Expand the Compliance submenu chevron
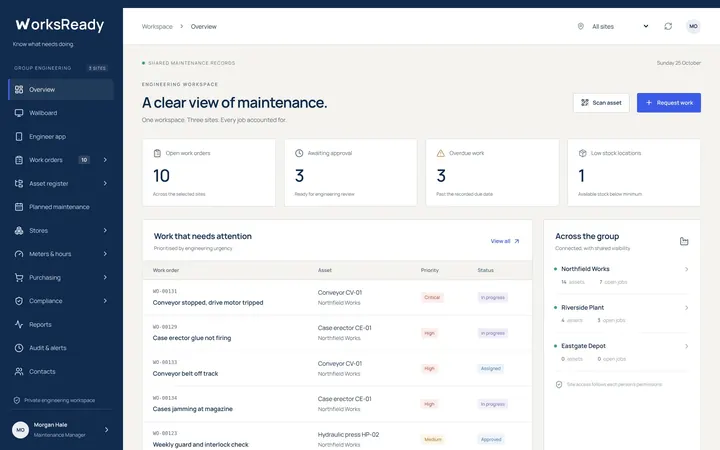 click(x=105, y=301)
